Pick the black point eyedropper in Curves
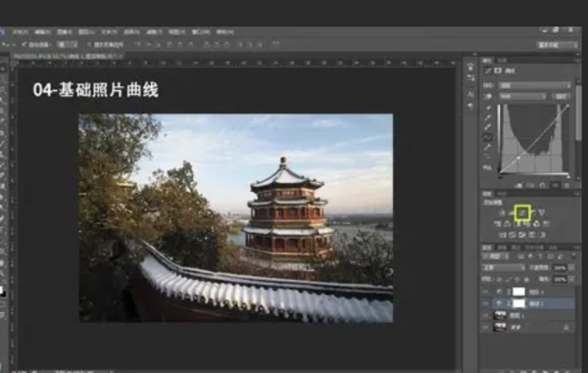588x373 pixels. [x=488, y=109]
